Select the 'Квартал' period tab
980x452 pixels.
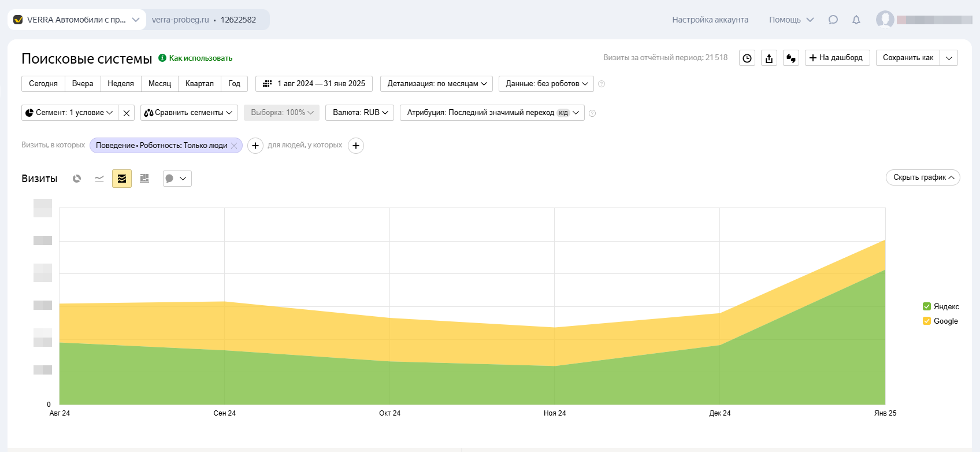pyautogui.click(x=199, y=84)
